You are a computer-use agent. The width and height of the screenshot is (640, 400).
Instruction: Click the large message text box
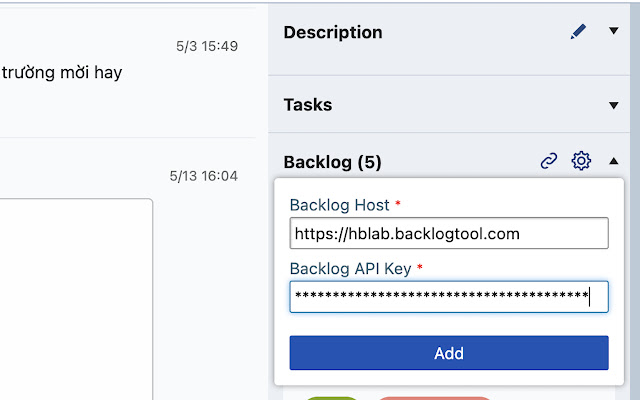[76, 298]
